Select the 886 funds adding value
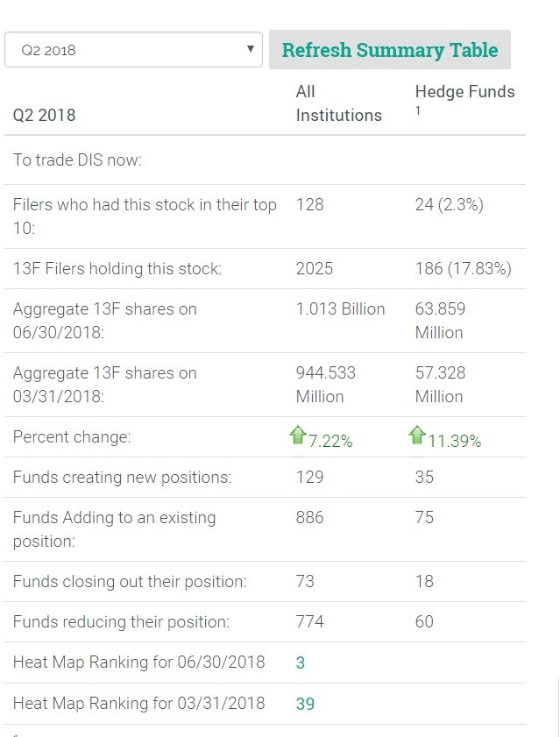The image size is (560, 737). [x=309, y=518]
